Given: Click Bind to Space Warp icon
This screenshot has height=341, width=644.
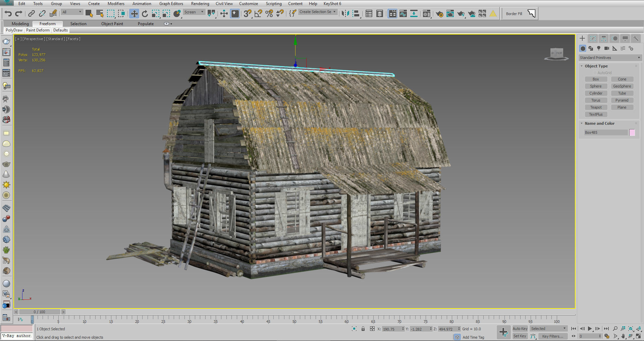Looking at the screenshot, I should pyautogui.click(x=53, y=13).
